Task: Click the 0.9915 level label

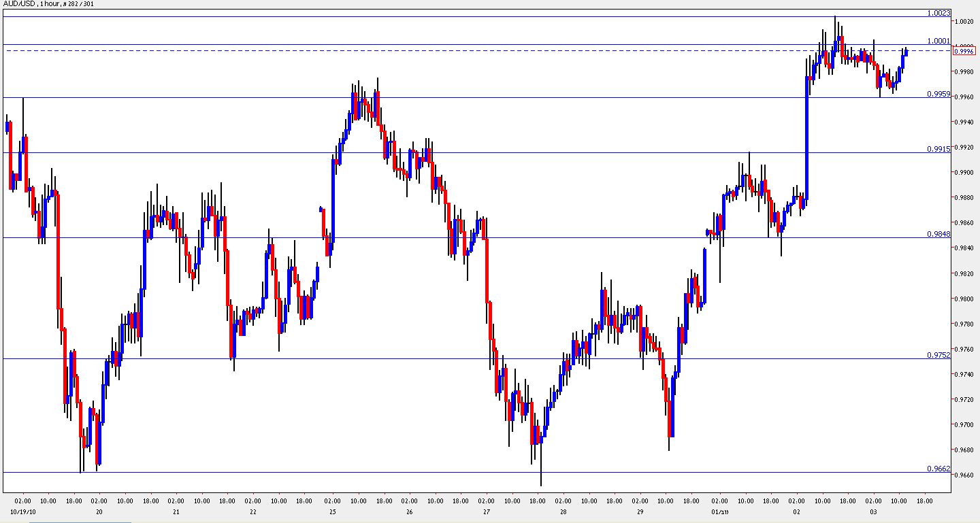Action: click(x=938, y=149)
